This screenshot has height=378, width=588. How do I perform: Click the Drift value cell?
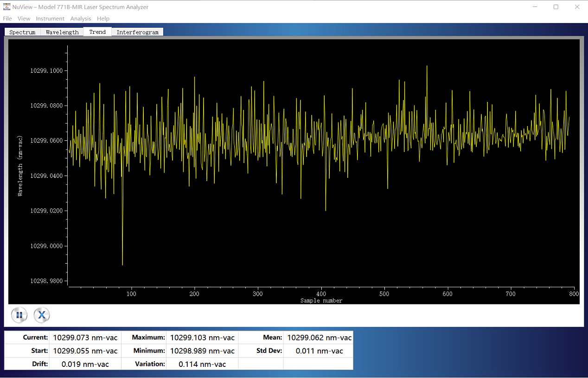tap(85, 364)
